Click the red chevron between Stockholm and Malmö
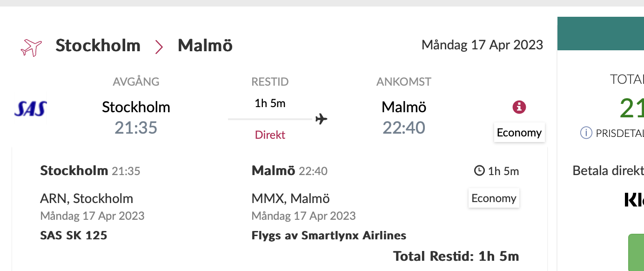 click(x=159, y=47)
